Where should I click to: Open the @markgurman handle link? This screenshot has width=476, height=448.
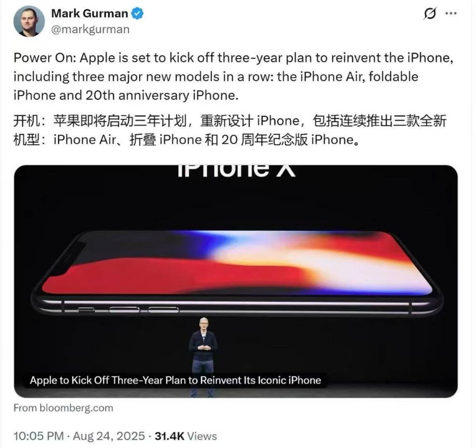[x=90, y=29]
